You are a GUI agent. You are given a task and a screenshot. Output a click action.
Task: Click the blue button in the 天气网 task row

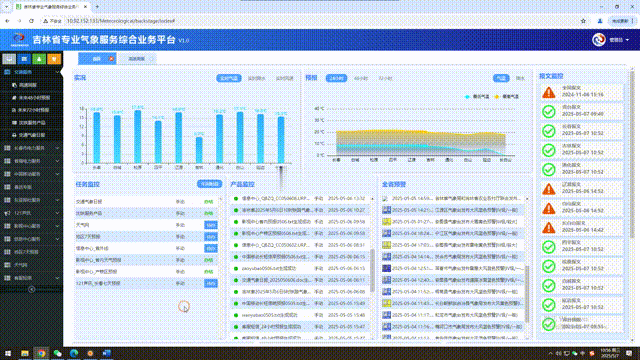tap(211, 225)
